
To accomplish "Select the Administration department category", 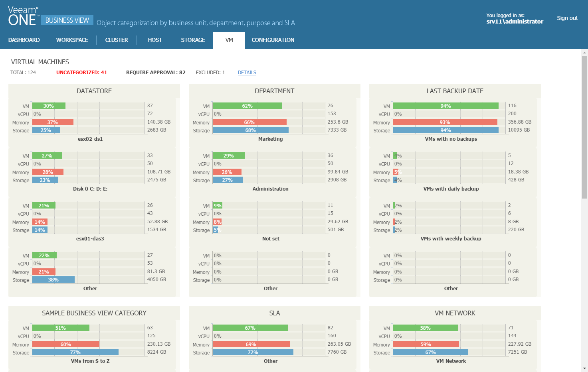I will 270,189.
